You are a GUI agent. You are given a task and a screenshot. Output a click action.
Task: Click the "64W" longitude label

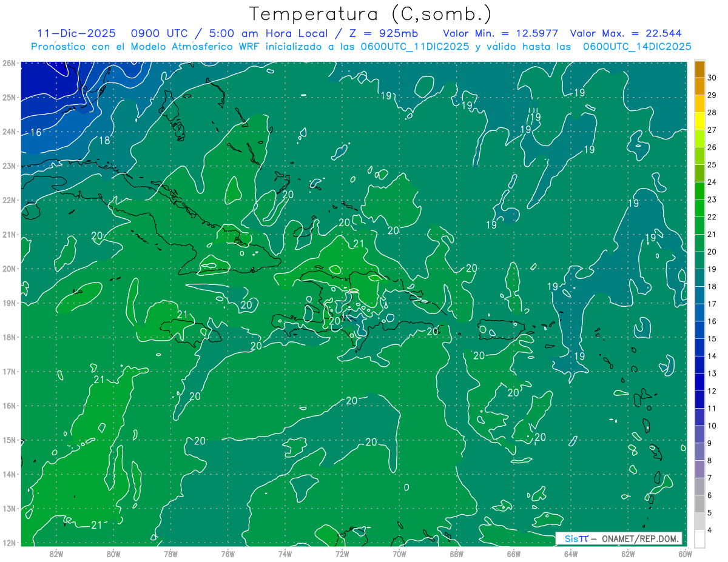(571, 554)
